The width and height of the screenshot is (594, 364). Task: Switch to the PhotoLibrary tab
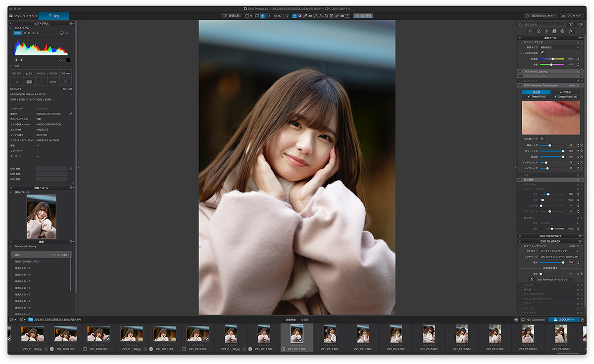click(x=23, y=16)
